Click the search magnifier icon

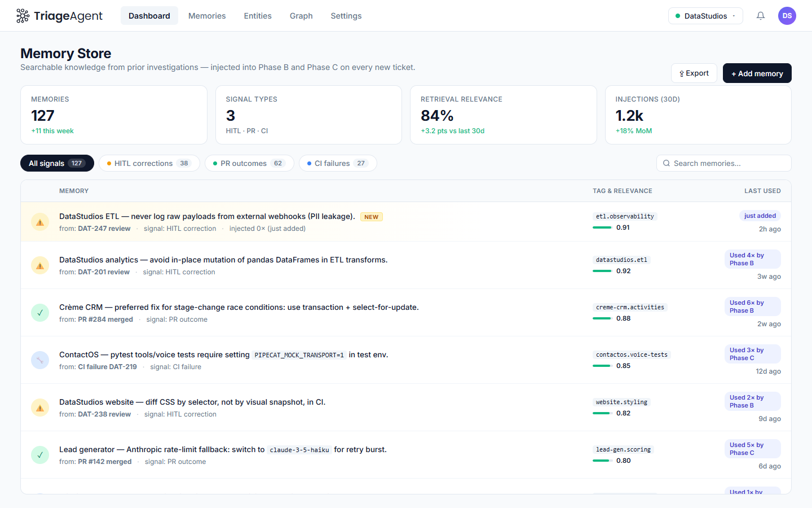coord(667,163)
